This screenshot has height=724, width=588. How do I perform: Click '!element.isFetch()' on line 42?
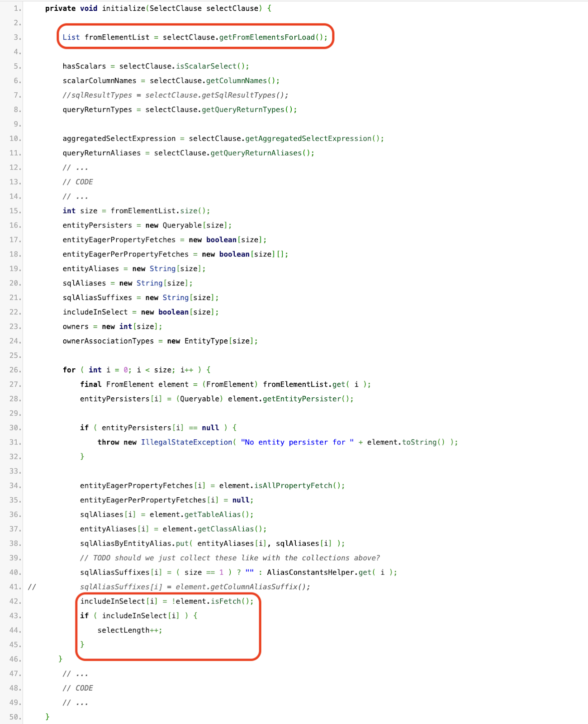(210, 602)
